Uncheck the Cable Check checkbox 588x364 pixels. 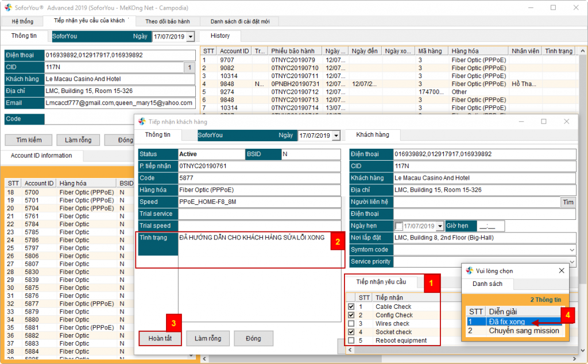coord(351,307)
